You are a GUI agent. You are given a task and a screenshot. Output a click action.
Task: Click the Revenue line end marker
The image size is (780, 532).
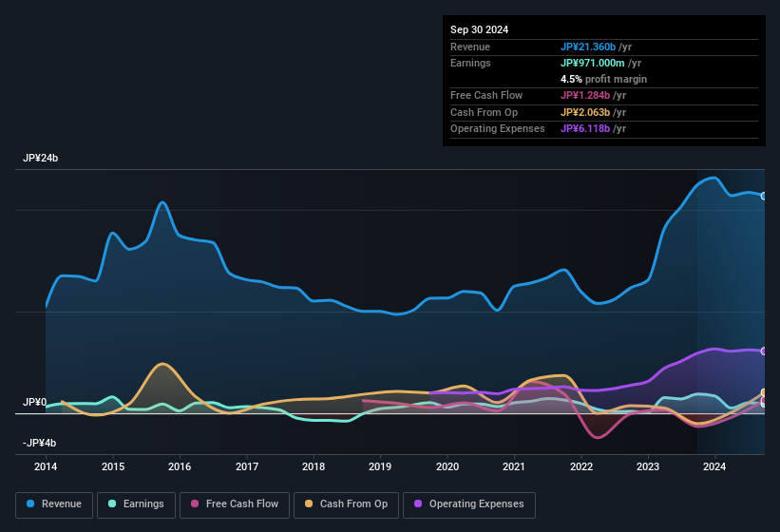764,196
